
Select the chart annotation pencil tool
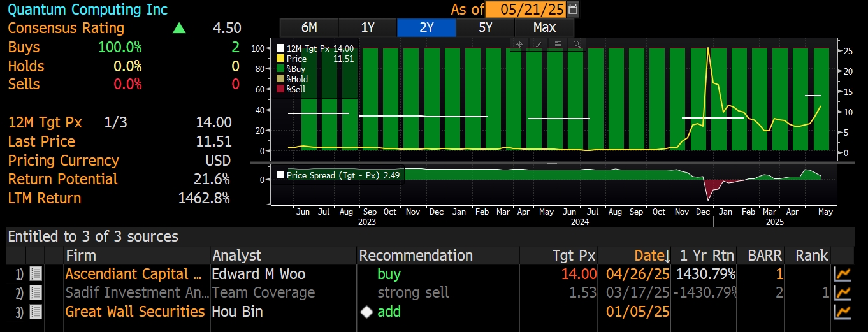539,44
